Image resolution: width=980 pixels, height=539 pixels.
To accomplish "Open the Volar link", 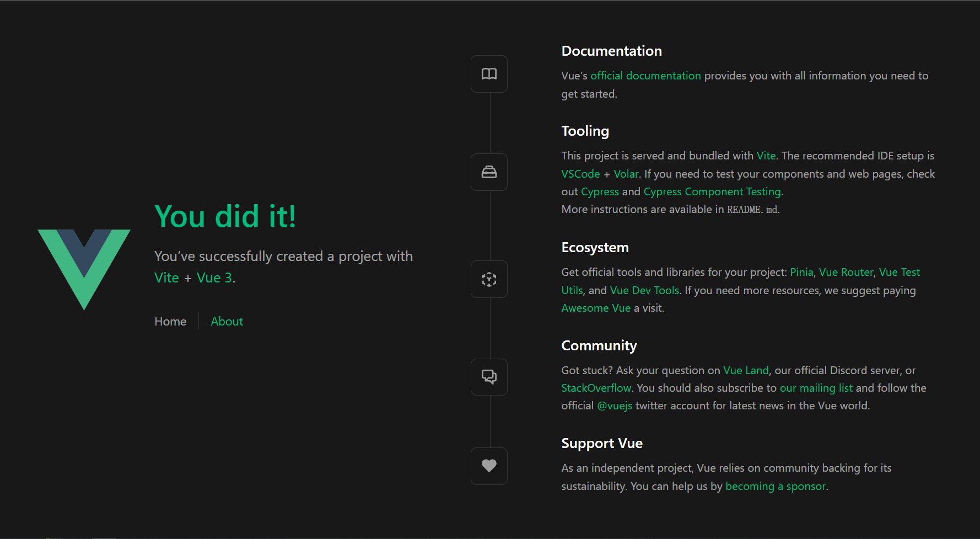I will pyautogui.click(x=626, y=174).
